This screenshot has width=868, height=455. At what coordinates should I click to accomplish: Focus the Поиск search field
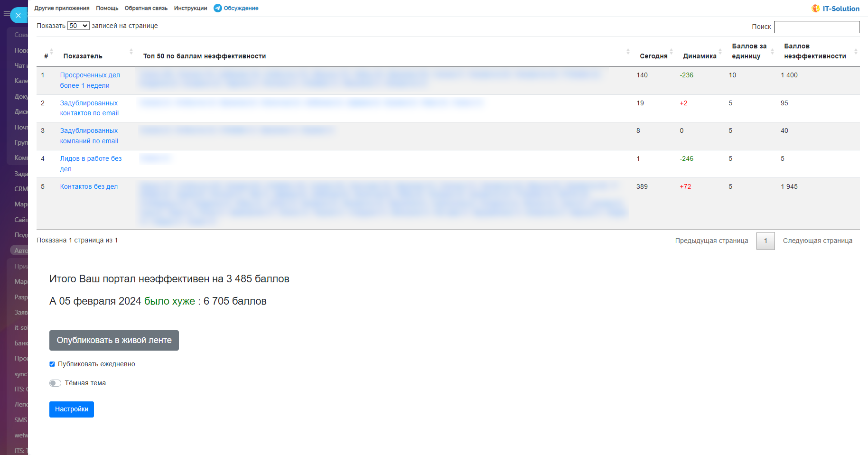pyautogui.click(x=817, y=27)
